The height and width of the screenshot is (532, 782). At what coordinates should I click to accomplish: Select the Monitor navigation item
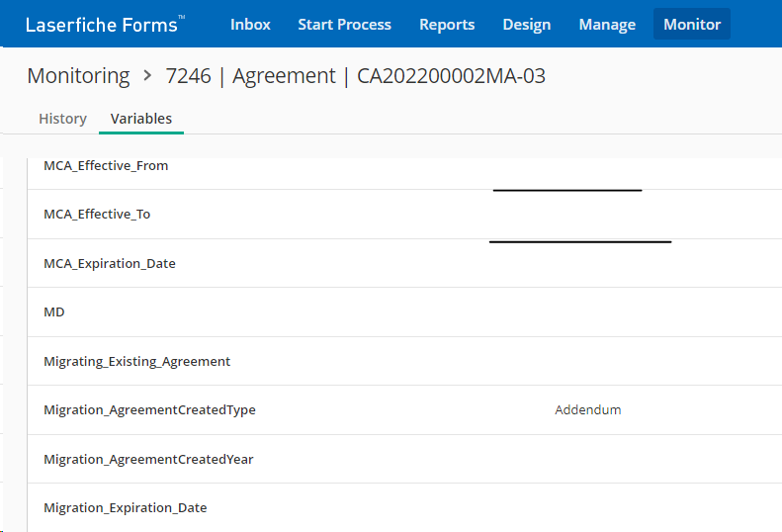coord(692,24)
